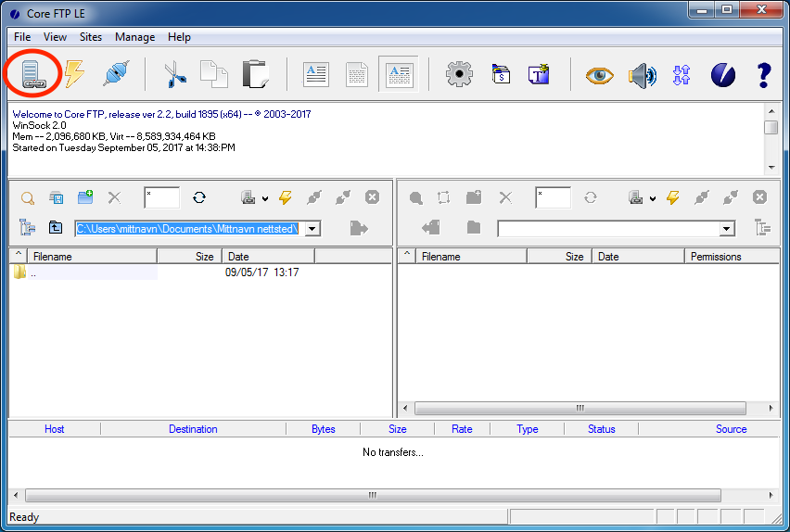This screenshot has width=790, height=532.
Task: Click the Core FTP blue sphere icon
Action: (x=723, y=75)
